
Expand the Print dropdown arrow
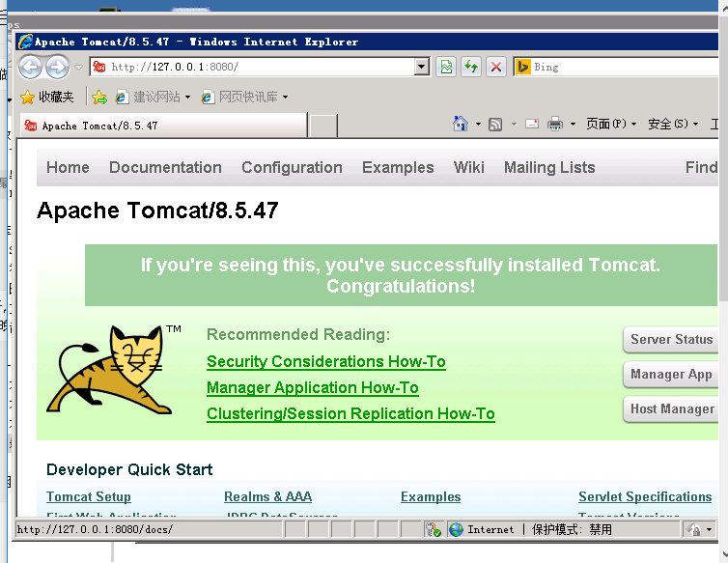pos(573,124)
